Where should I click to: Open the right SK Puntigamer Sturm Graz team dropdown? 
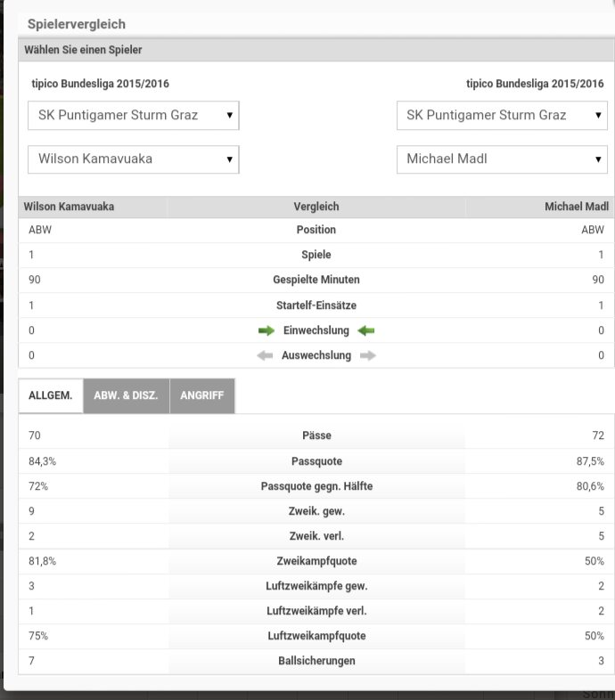[502, 116]
